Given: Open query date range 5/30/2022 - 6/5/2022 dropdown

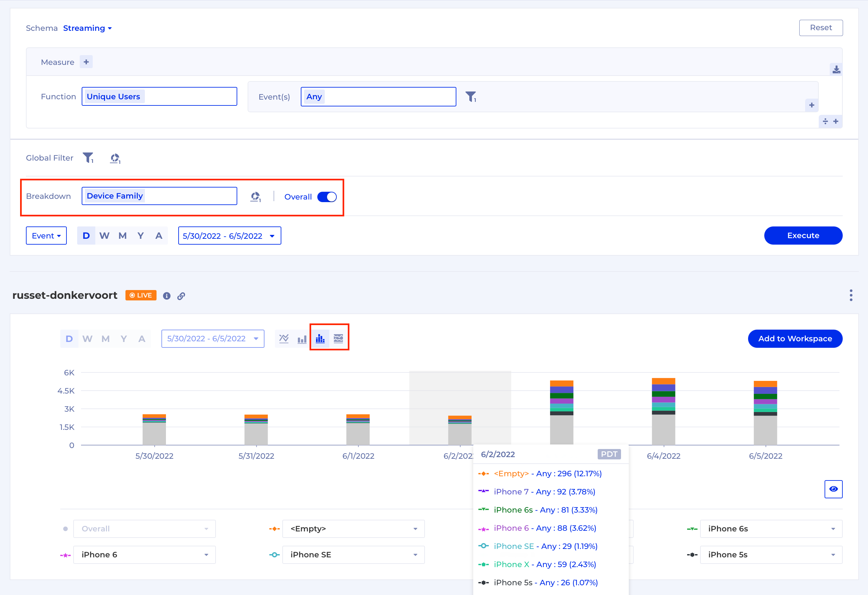Looking at the screenshot, I should pos(229,236).
